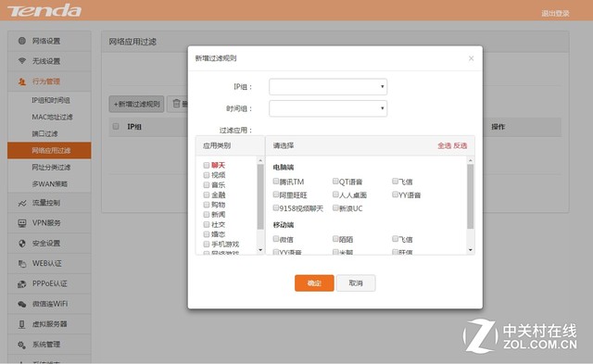Click the 电脑端 section heading

point(284,167)
